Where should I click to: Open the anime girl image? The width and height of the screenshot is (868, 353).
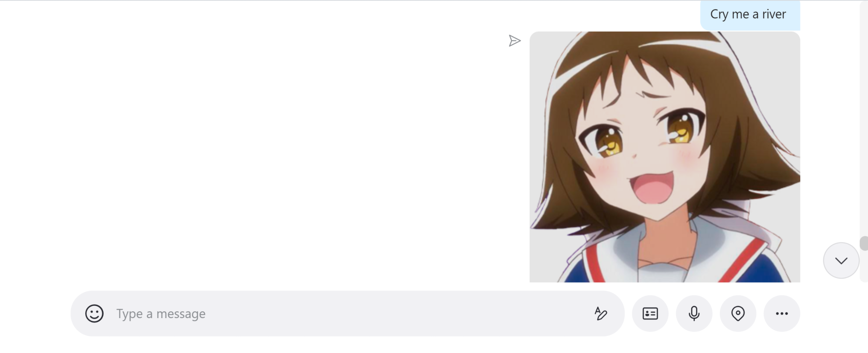point(665,157)
